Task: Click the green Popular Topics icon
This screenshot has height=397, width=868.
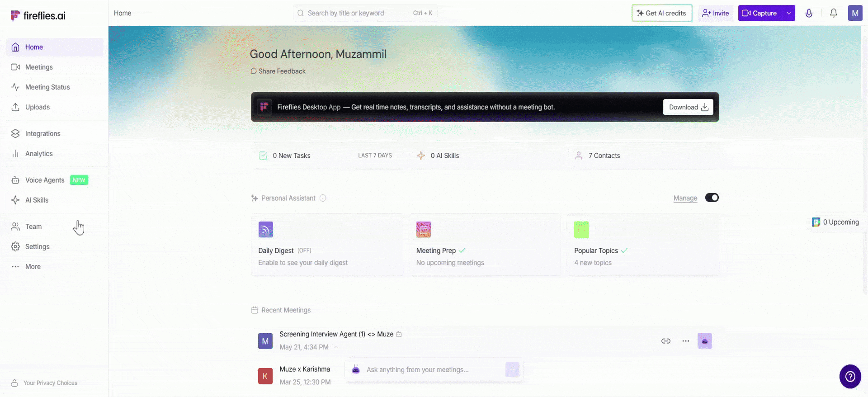Action: click(581, 229)
